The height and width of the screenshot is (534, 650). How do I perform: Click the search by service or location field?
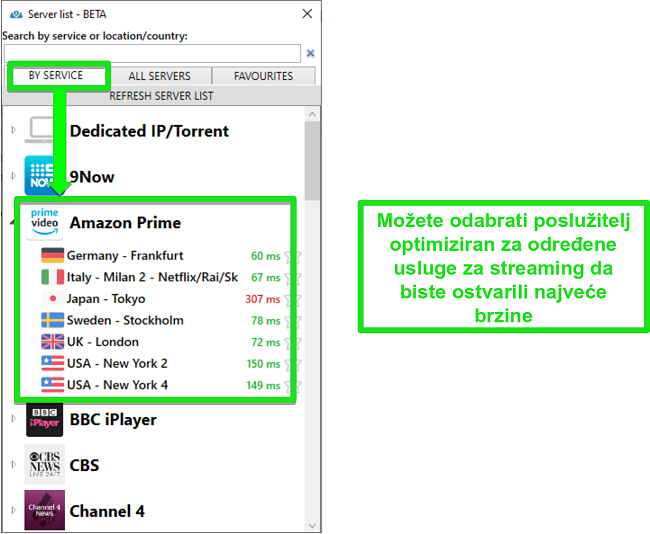click(x=152, y=53)
